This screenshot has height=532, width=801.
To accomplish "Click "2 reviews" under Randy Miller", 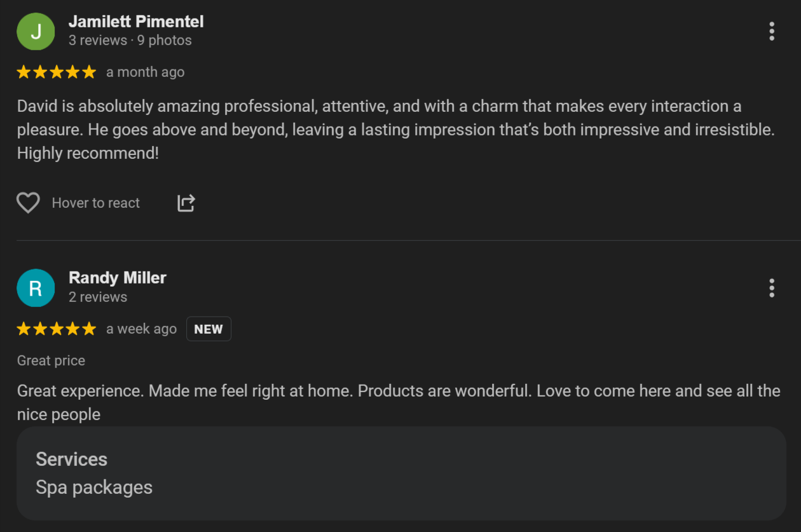I will click(x=98, y=297).
